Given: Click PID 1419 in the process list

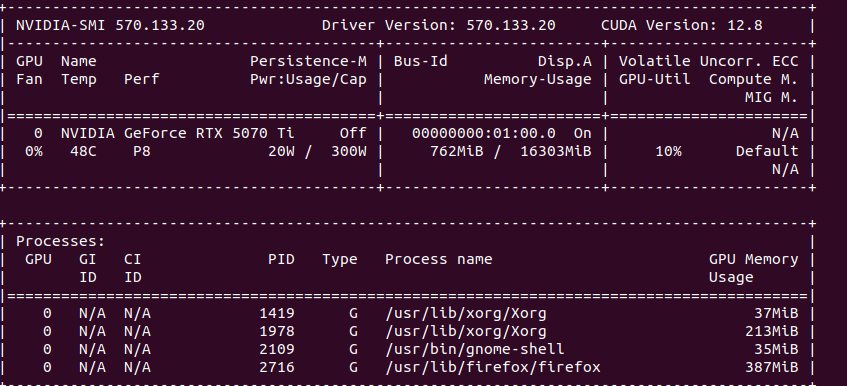Looking at the screenshot, I should (277, 314).
